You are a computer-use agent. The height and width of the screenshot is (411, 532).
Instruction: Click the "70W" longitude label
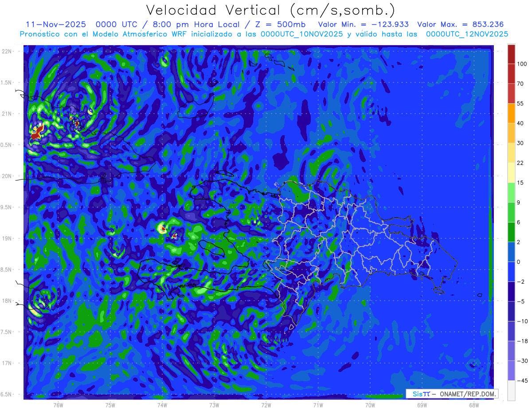coord(370,405)
